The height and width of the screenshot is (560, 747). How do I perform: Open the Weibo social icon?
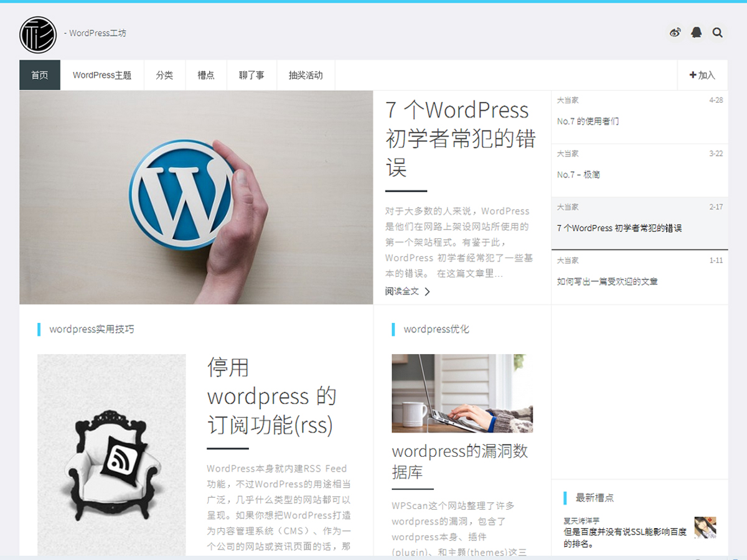tap(675, 33)
